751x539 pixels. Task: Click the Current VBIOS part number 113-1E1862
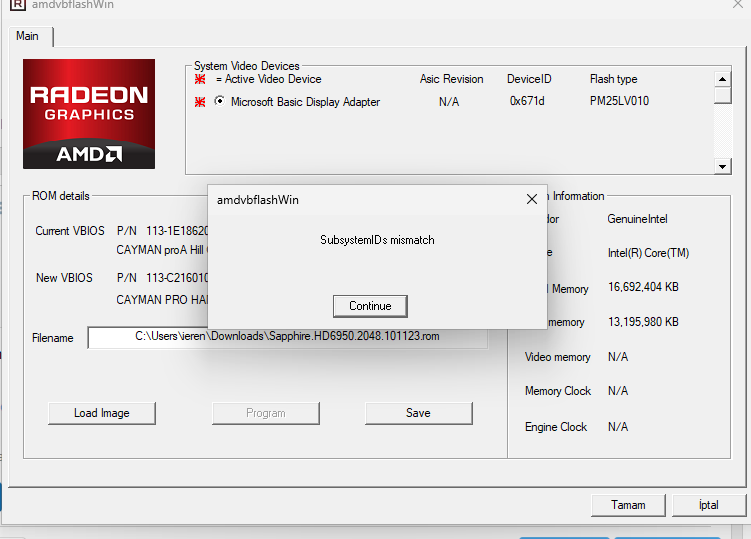point(177,231)
